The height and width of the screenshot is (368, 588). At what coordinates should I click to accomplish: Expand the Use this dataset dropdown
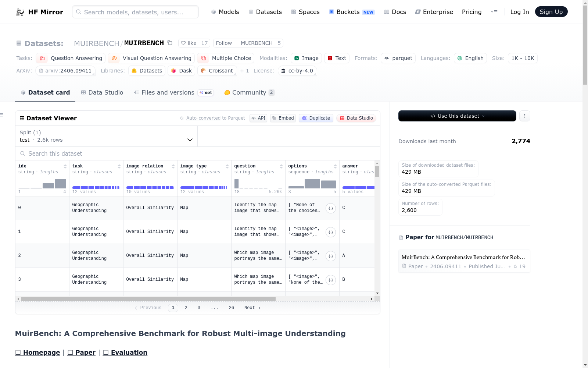click(x=457, y=116)
